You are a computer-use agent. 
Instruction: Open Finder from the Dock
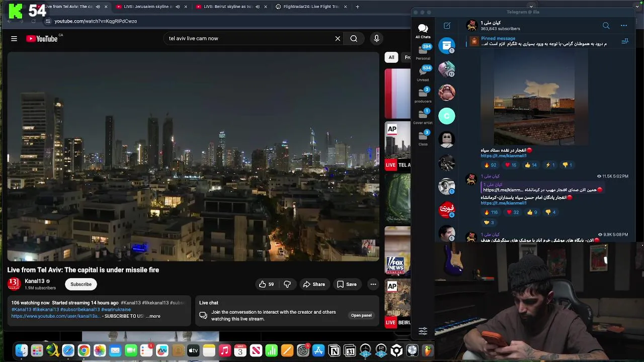(21, 350)
